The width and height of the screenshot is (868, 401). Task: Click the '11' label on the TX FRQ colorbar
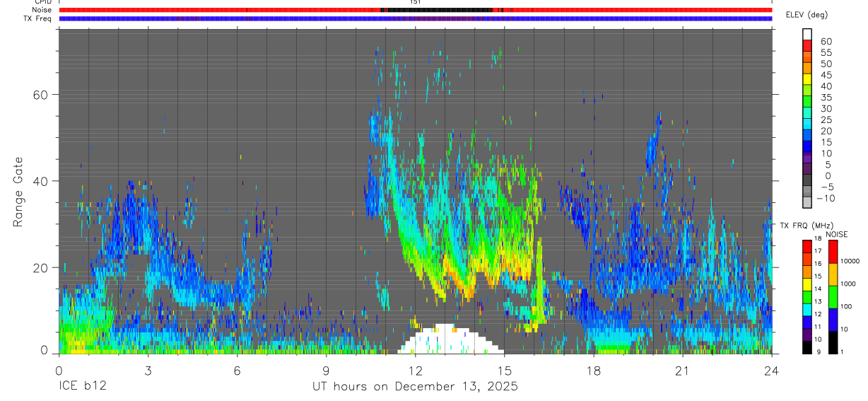point(819,327)
